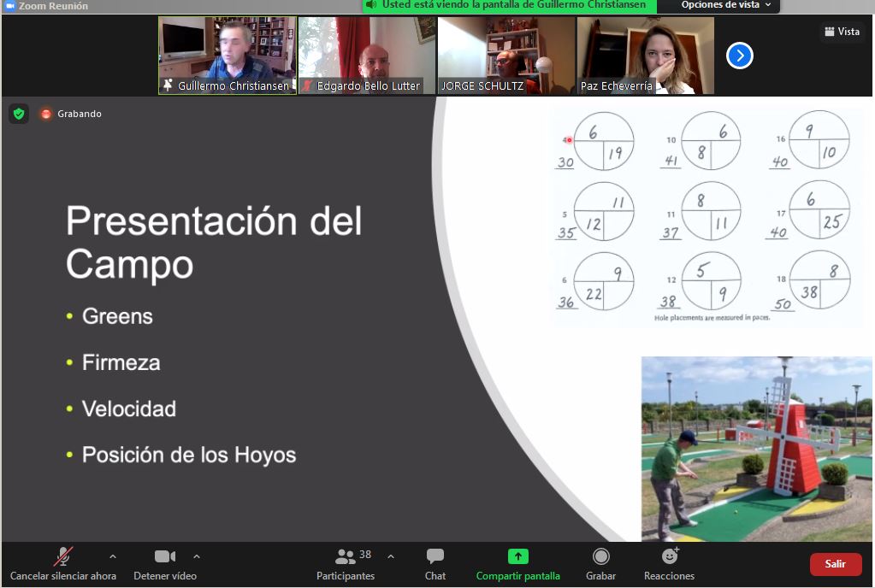Viewport: 875px width, 588px height.
Task: Select Paz Echeverría's video thumbnail
Action: (646, 55)
